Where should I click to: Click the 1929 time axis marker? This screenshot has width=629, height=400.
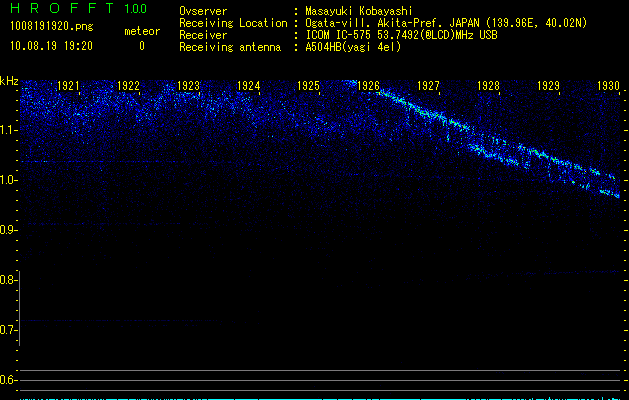point(548,86)
